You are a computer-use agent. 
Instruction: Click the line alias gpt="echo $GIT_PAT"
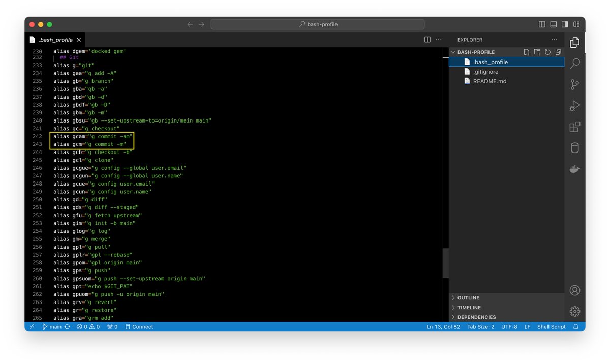pos(93,286)
